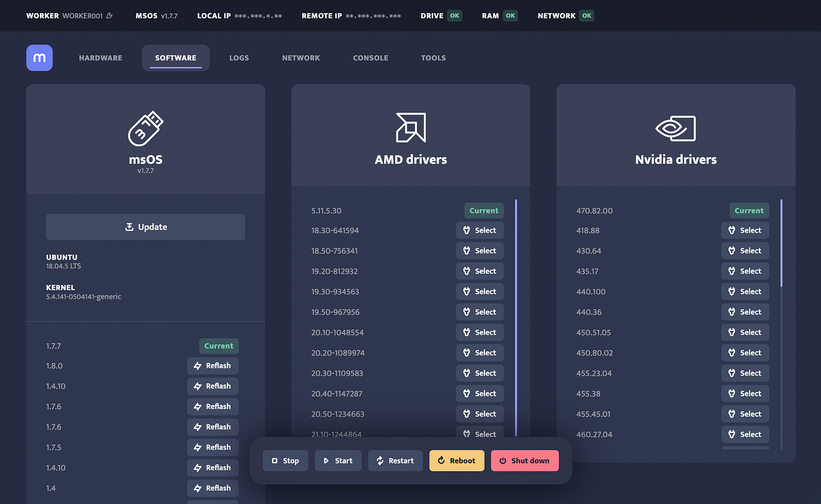Screen dimensions: 821x504
Task: Select AMD driver 19.50-967956
Action: click(480, 312)
